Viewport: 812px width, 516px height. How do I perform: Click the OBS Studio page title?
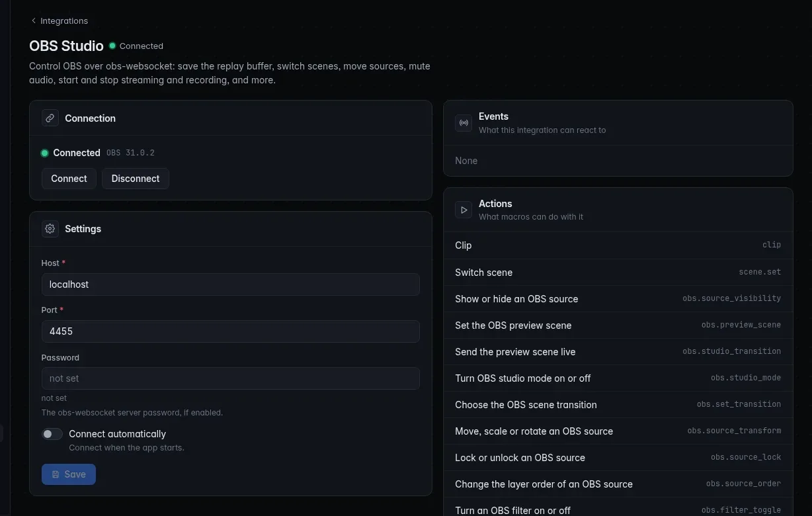[x=66, y=46]
